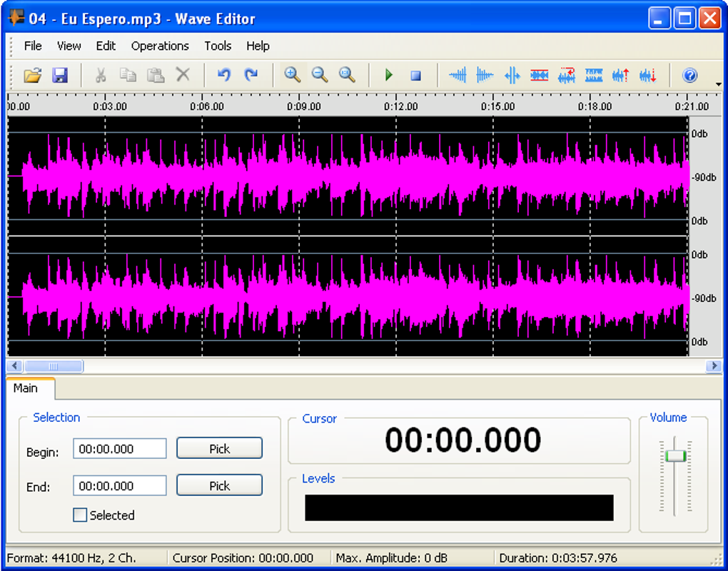Zoom in on the waveform
This screenshot has width=728, height=571.
293,75
